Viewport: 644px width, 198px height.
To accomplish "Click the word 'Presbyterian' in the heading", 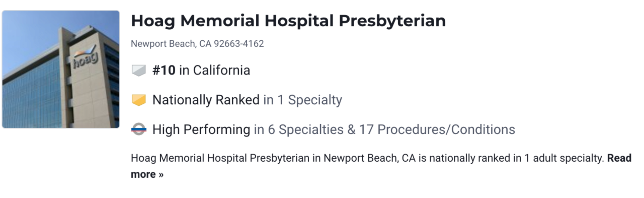I will [392, 21].
